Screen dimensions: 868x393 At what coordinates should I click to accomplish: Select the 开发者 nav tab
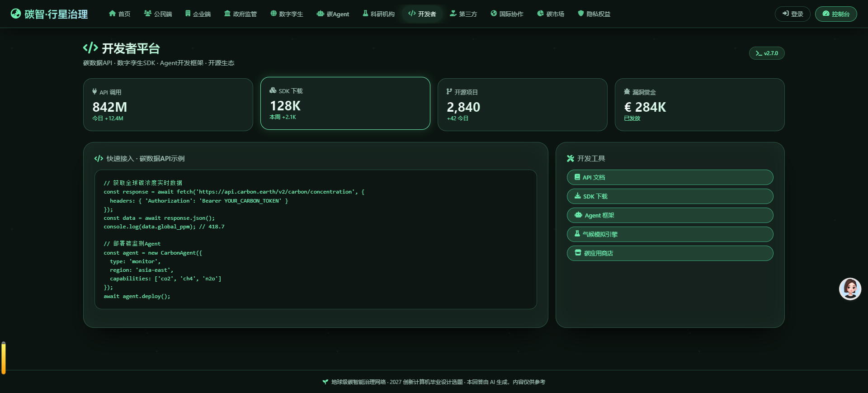click(422, 14)
